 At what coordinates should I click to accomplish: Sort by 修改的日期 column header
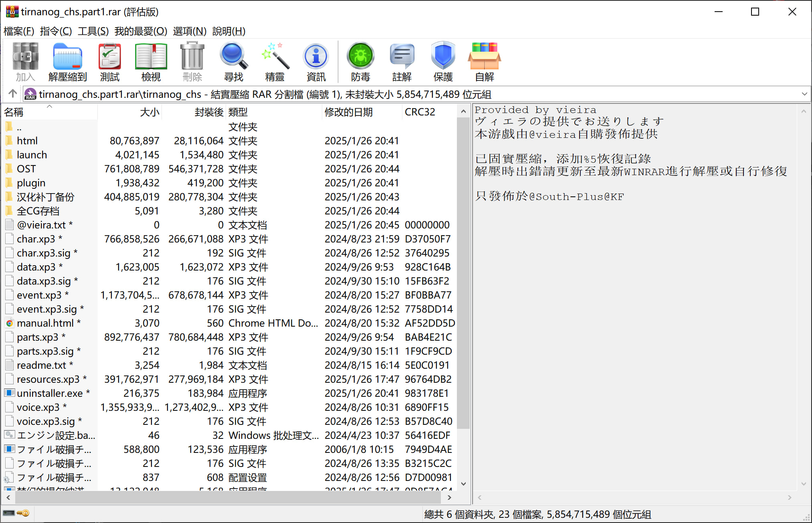pos(348,112)
